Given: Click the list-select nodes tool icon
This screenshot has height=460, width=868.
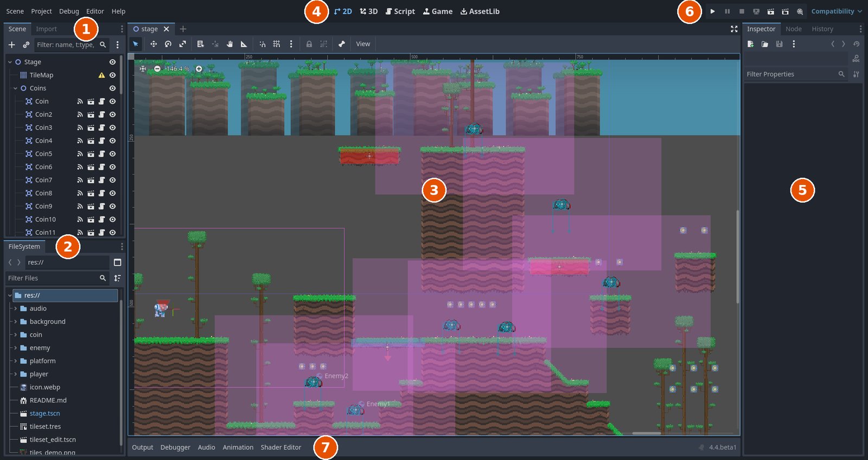Looking at the screenshot, I should [x=200, y=44].
